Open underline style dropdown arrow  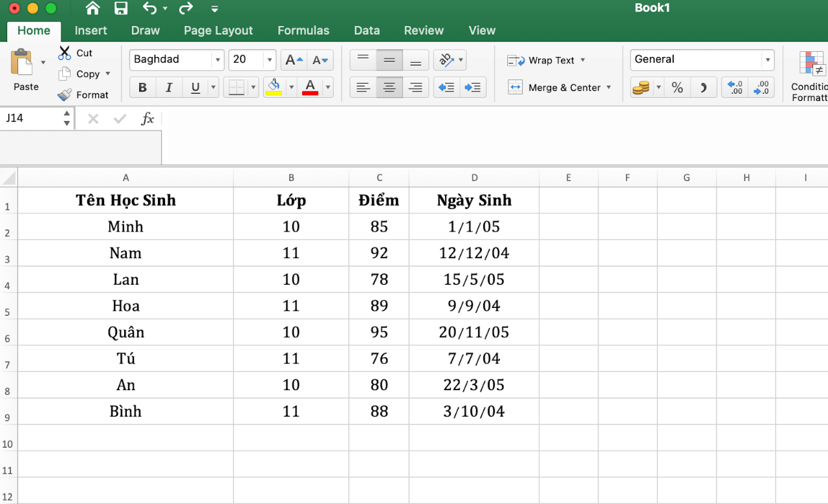pos(213,87)
